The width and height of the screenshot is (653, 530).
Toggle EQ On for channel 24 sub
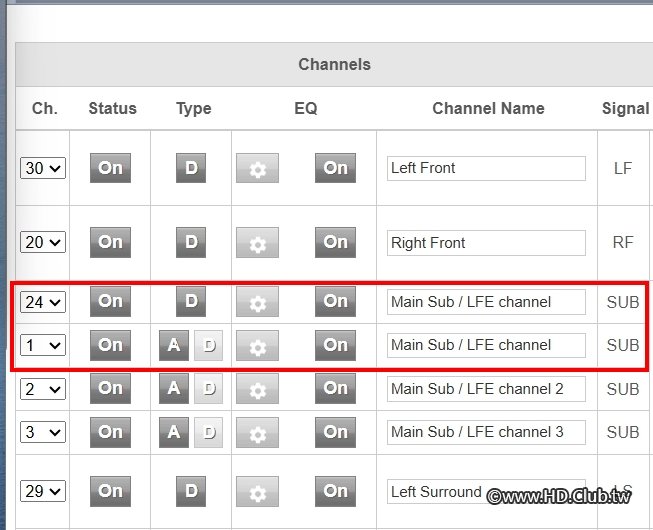click(x=335, y=301)
